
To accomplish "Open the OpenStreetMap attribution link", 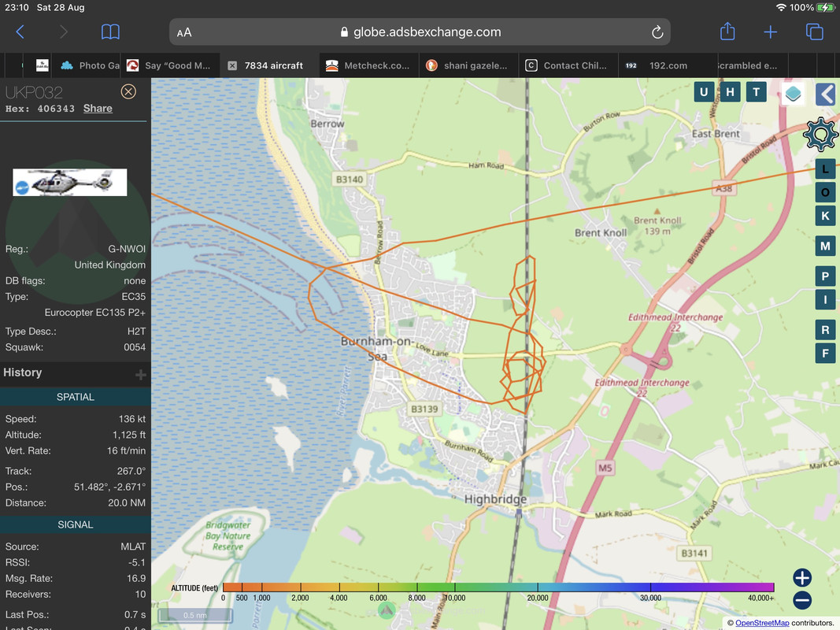I will (x=762, y=623).
